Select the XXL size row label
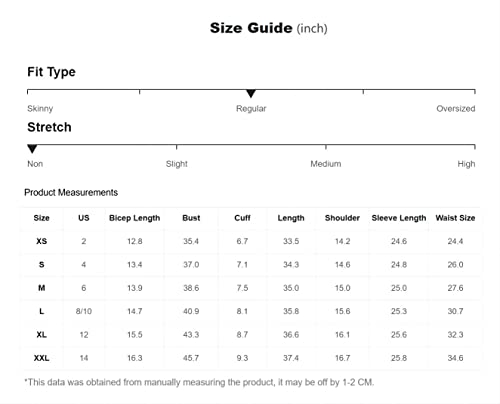The height and width of the screenshot is (404, 500). [x=42, y=358]
